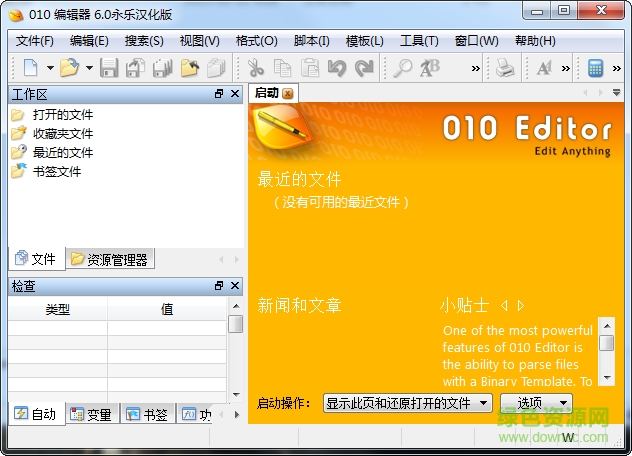Click the Replace AB icon
The image size is (632, 456).
point(430,68)
